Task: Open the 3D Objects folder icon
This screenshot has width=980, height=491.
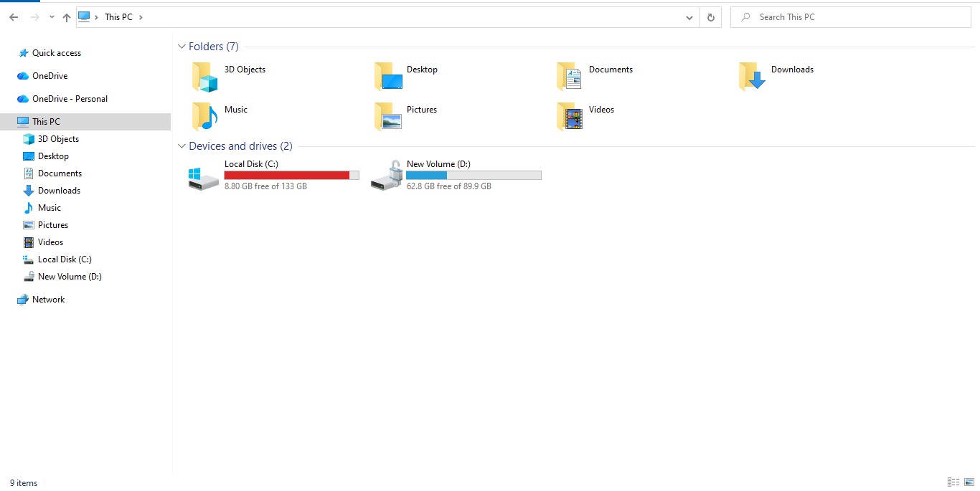Action: pos(204,77)
